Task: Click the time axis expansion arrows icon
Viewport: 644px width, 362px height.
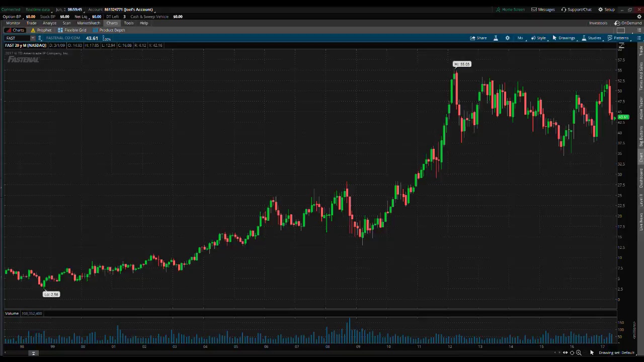Action: click(566, 353)
